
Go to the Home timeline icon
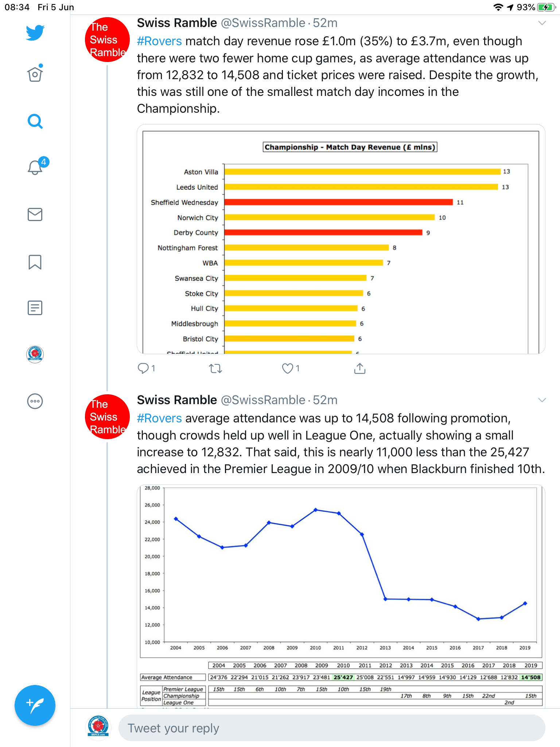click(35, 74)
